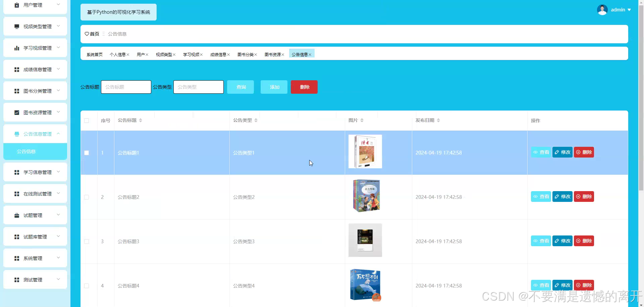This screenshot has height=307, width=644.
Task: Open 成绩信息管理 via its grid icon
Action: [x=17, y=69]
